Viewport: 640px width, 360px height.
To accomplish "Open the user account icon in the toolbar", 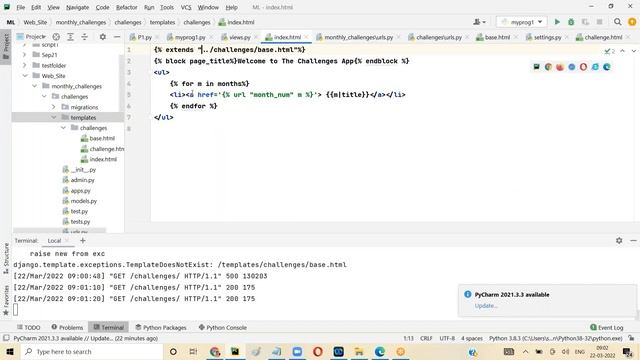I will [x=479, y=22].
